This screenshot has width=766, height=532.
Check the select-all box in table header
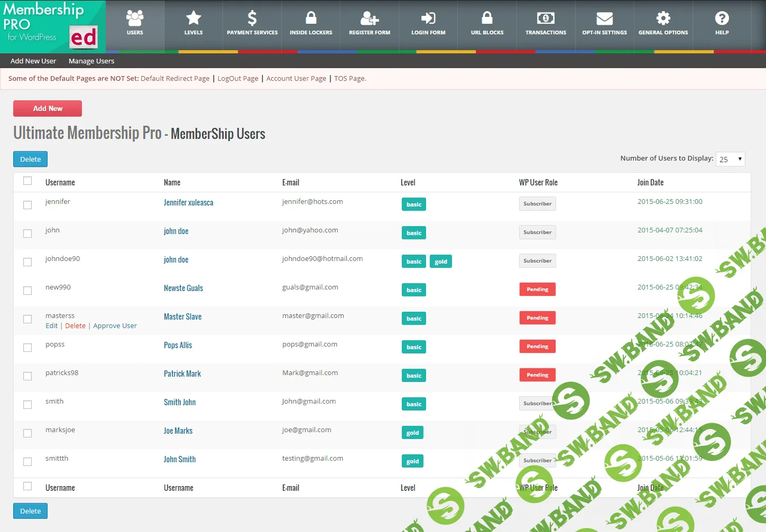pos(27,181)
